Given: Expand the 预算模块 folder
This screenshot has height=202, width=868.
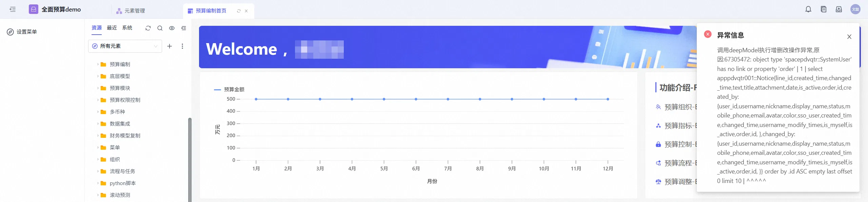Looking at the screenshot, I should click(x=98, y=88).
